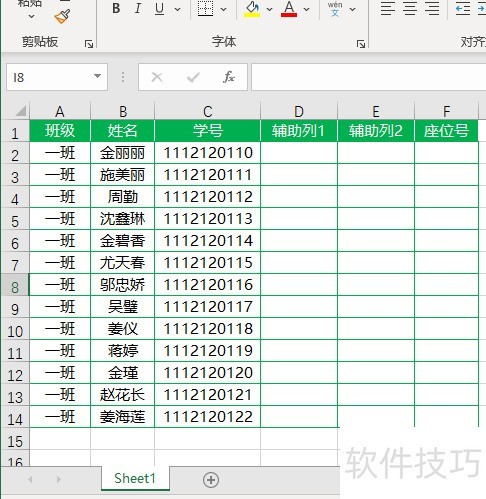Select cell with name 金丽丽

[x=123, y=153]
